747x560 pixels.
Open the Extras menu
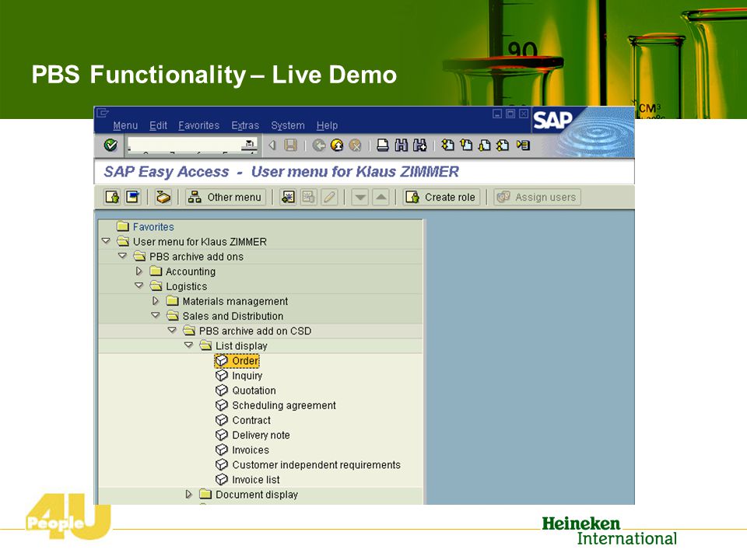coord(245,125)
